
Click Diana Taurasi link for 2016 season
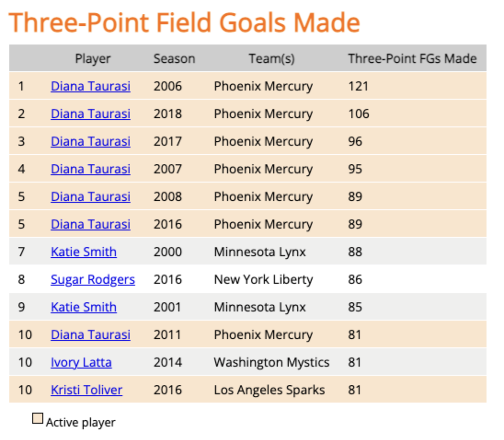90,224
